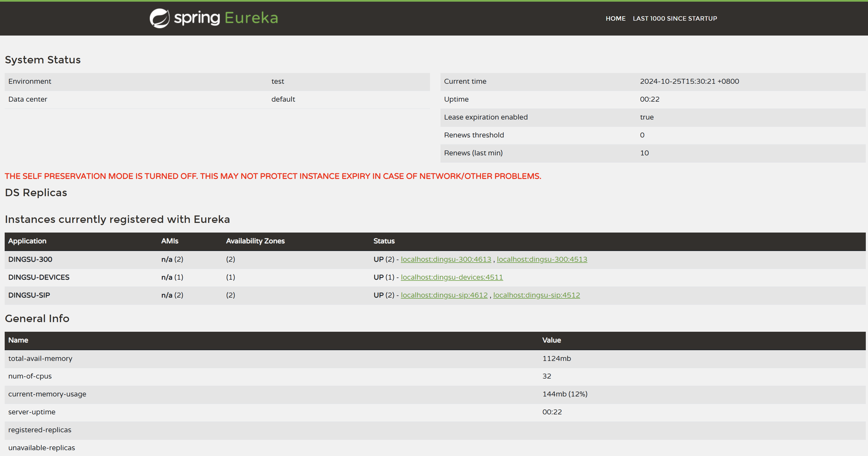Open localhost:dingsu-sip:4512 instance link

537,295
